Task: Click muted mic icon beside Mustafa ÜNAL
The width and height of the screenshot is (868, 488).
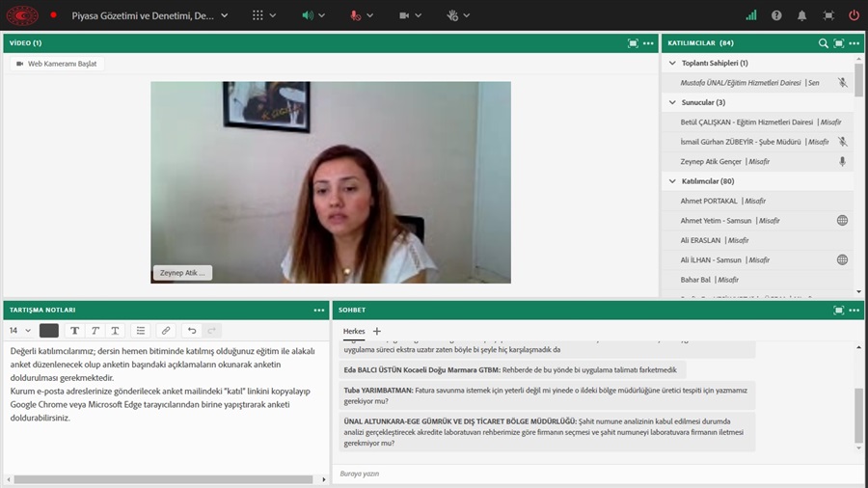Action: pyautogui.click(x=842, y=82)
